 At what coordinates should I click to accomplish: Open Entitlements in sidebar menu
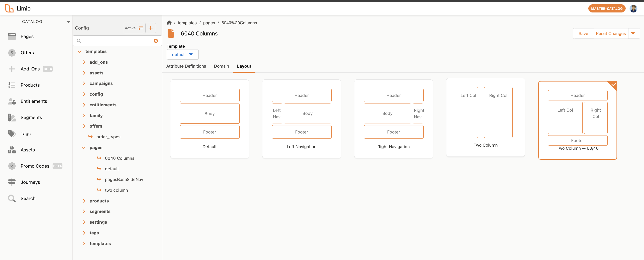[34, 101]
